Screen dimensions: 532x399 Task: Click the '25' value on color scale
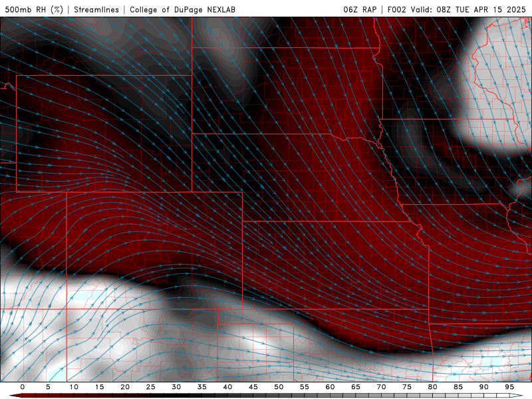(x=151, y=387)
